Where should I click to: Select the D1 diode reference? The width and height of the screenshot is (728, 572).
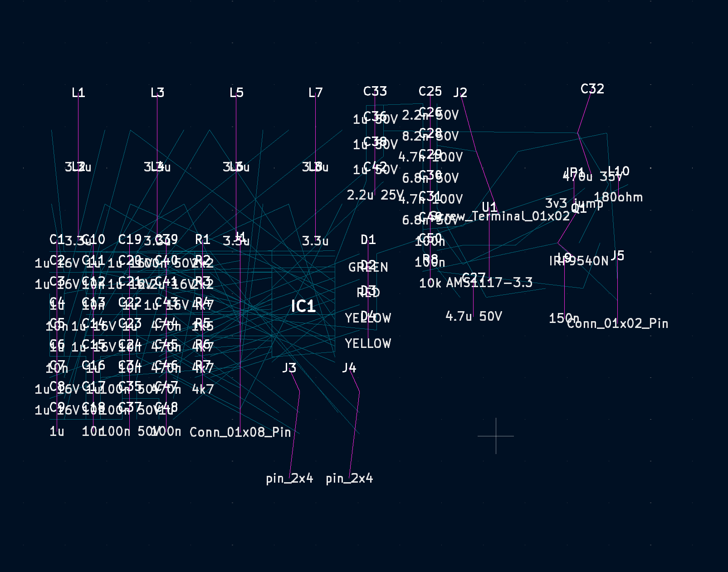tap(368, 240)
